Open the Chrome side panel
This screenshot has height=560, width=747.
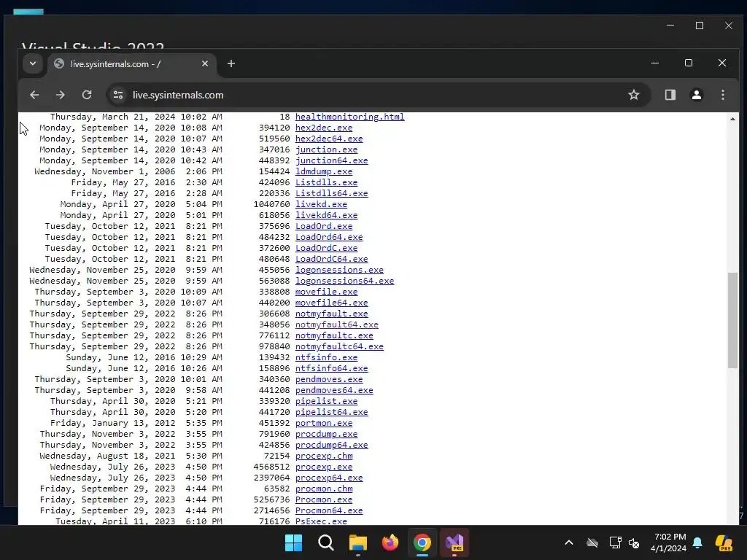pyautogui.click(x=670, y=95)
